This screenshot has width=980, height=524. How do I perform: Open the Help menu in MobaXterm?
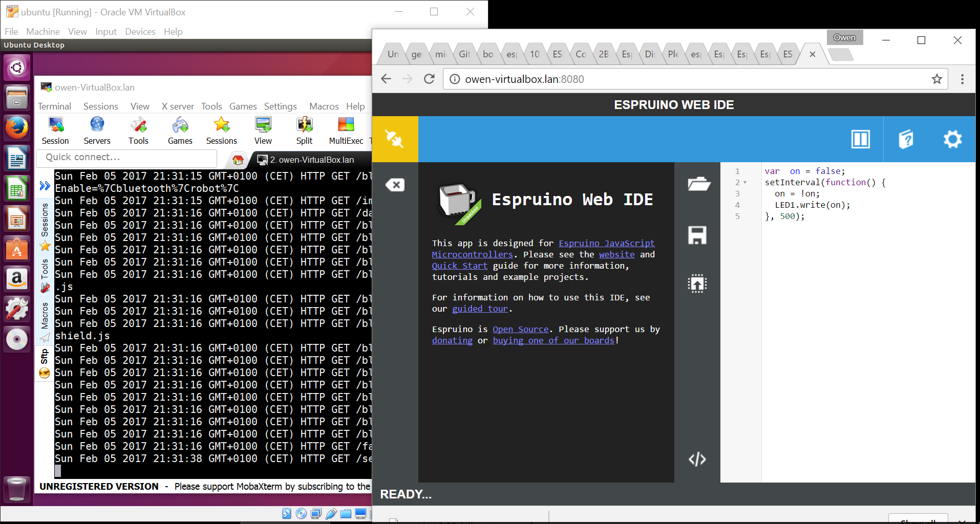coord(355,106)
